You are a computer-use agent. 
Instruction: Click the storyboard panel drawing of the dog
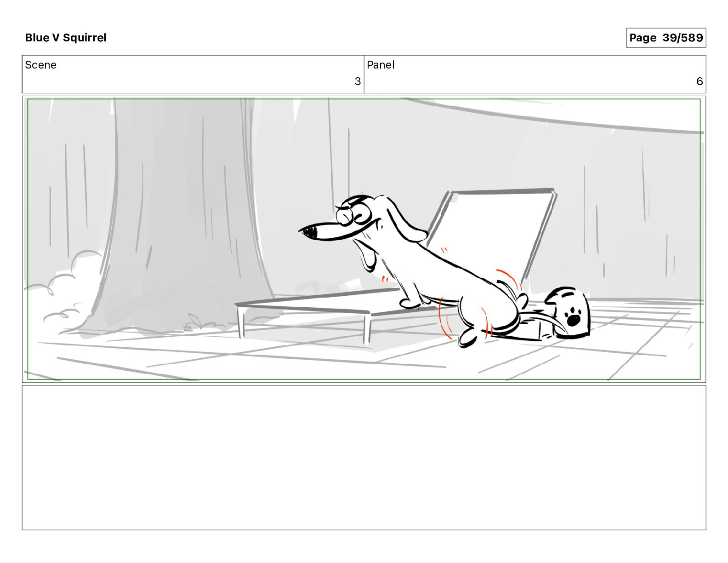pos(364,239)
